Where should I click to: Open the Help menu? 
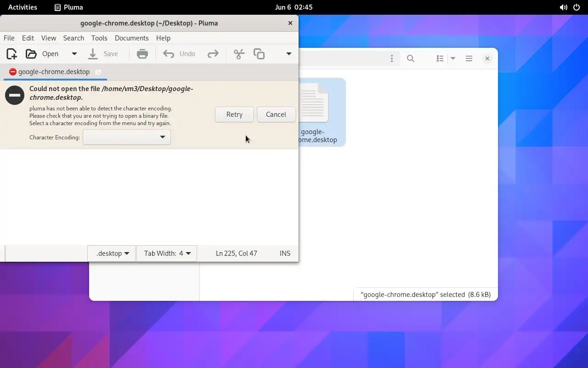(163, 38)
